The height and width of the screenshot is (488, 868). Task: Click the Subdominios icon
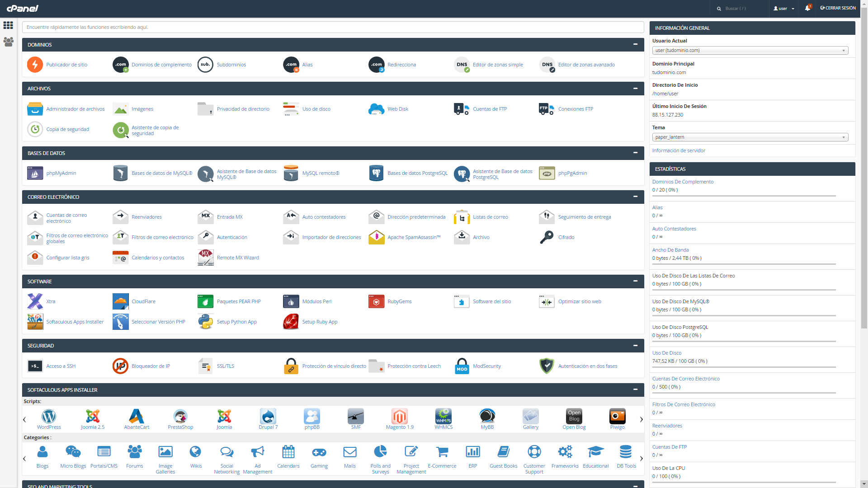[x=205, y=65]
